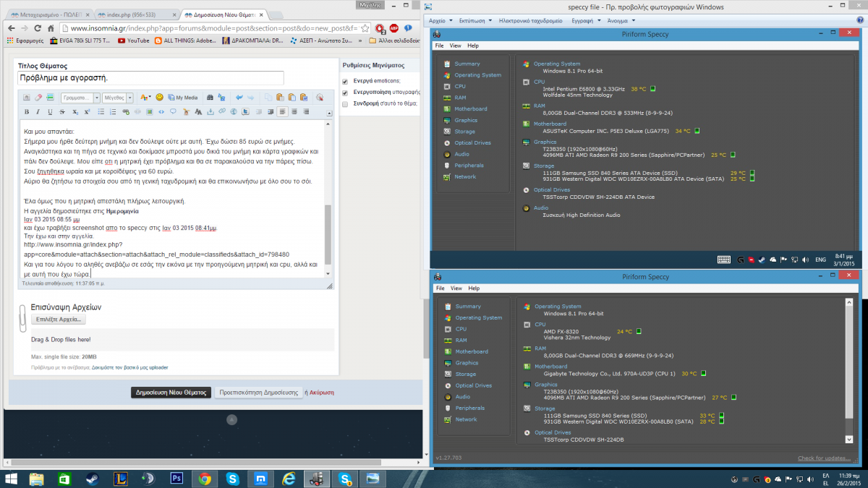Image resolution: width=868 pixels, height=488 pixels.
Task: Switch to index.php (956×533) tab
Action: (137, 13)
